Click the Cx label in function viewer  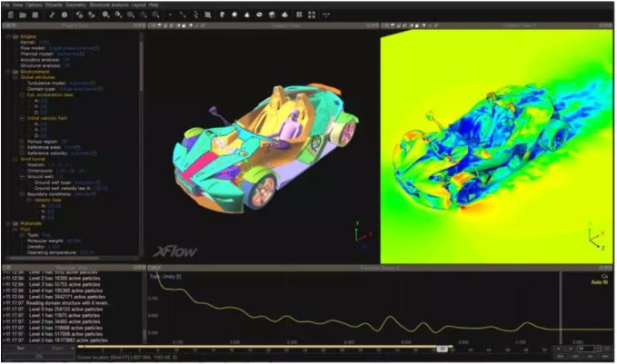(603, 275)
